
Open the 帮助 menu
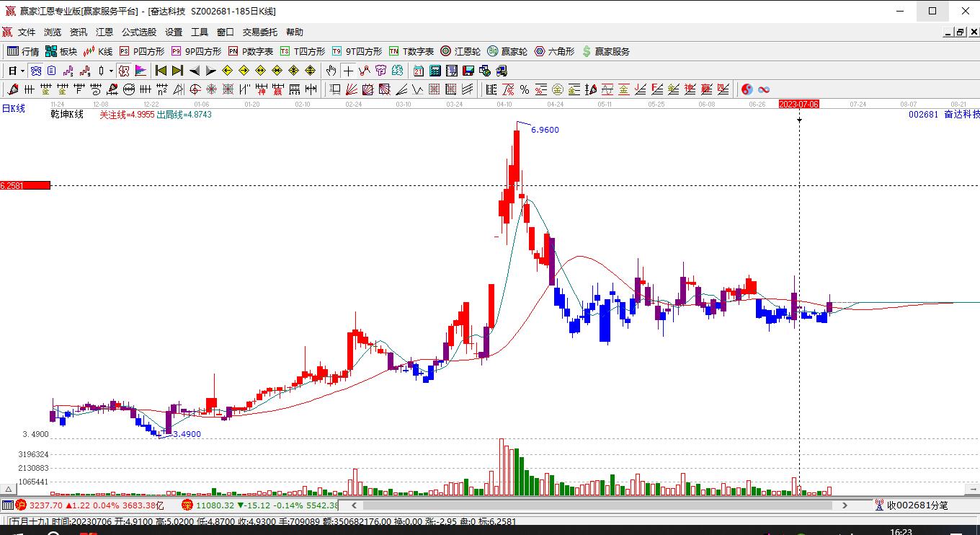295,32
